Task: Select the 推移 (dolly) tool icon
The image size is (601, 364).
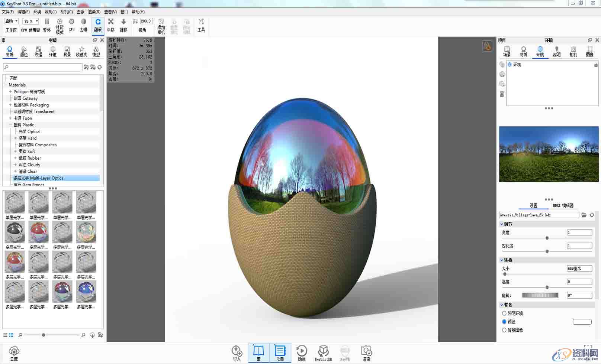Action: [x=123, y=25]
